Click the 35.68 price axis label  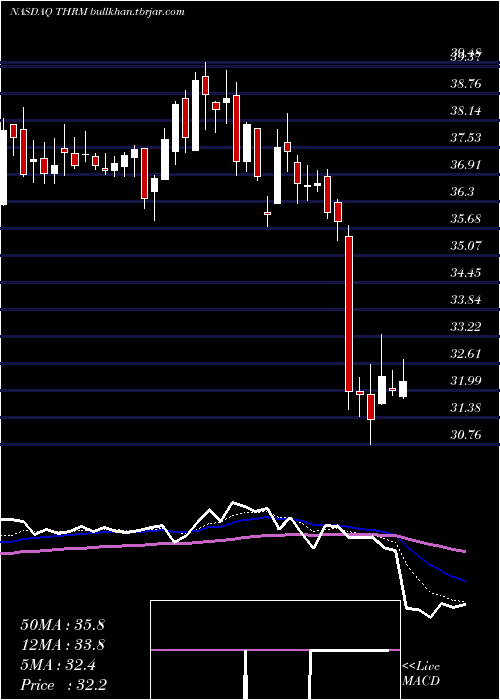tap(466, 219)
